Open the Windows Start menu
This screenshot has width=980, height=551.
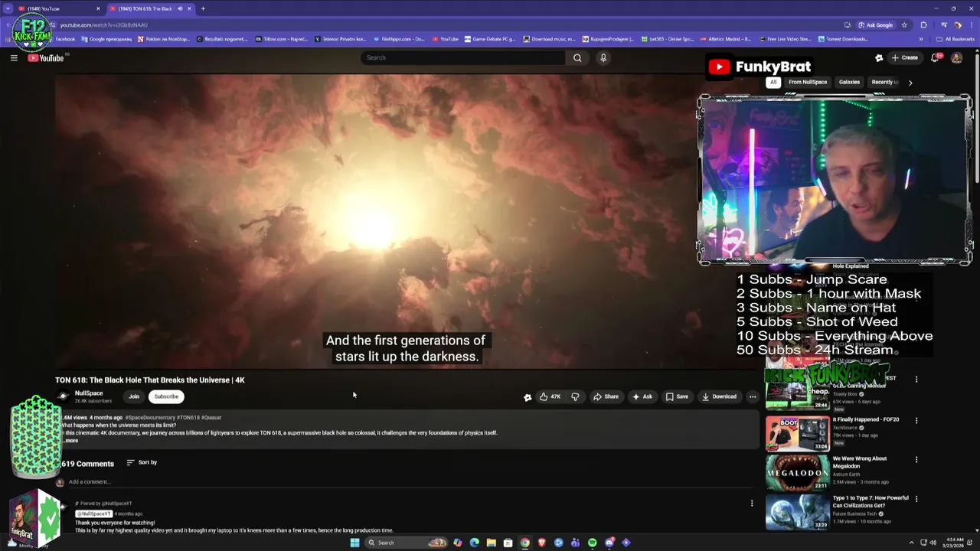(354, 543)
